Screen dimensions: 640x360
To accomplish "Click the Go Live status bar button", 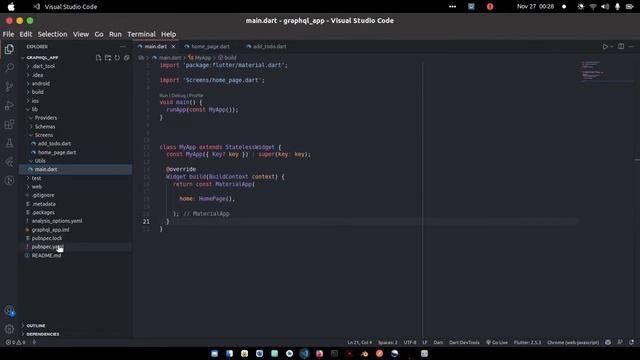I will 497,342.
